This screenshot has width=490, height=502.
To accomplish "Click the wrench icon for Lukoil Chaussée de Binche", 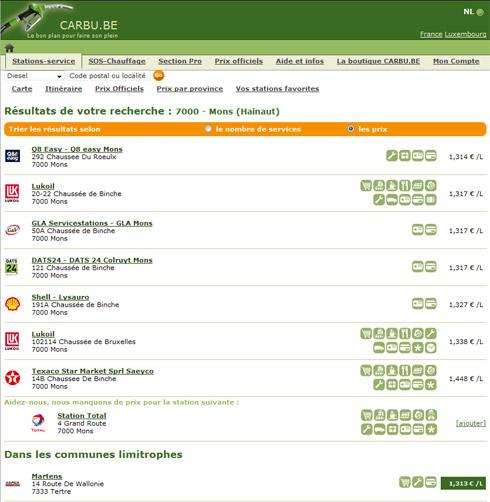I will [x=379, y=200].
